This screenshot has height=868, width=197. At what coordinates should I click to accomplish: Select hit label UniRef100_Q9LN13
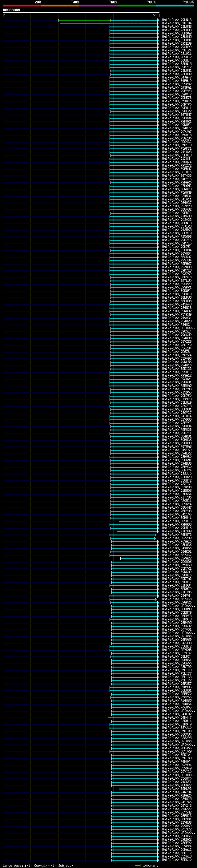click(x=176, y=20)
